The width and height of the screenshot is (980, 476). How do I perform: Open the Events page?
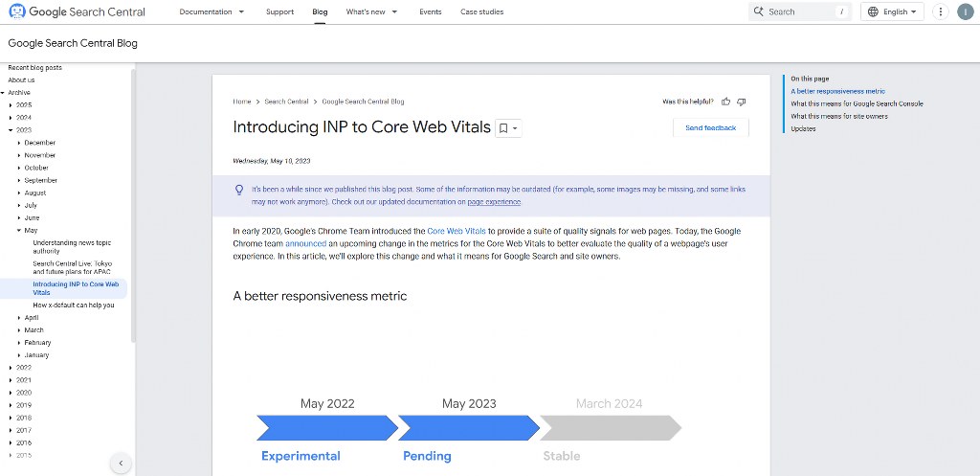430,11
